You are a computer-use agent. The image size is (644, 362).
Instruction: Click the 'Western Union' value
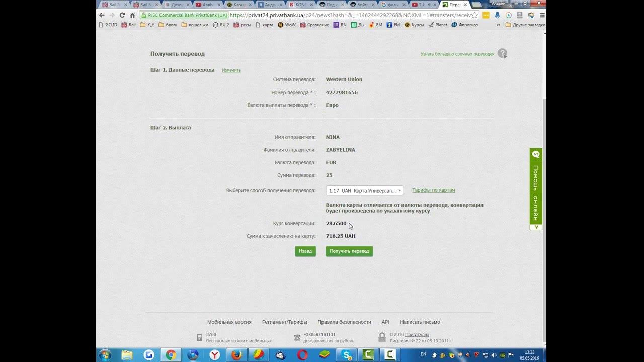pyautogui.click(x=344, y=79)
